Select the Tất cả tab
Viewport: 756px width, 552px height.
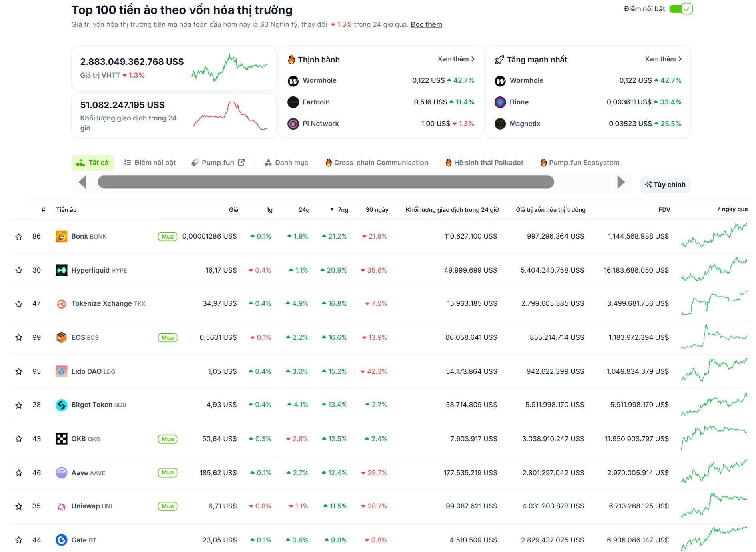pos(93,163)
